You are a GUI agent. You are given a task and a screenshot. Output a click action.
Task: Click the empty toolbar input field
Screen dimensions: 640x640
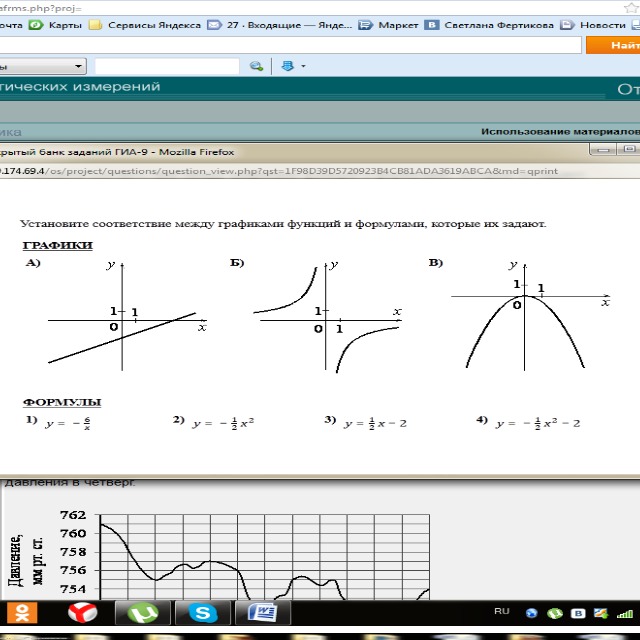coord(167,66)
